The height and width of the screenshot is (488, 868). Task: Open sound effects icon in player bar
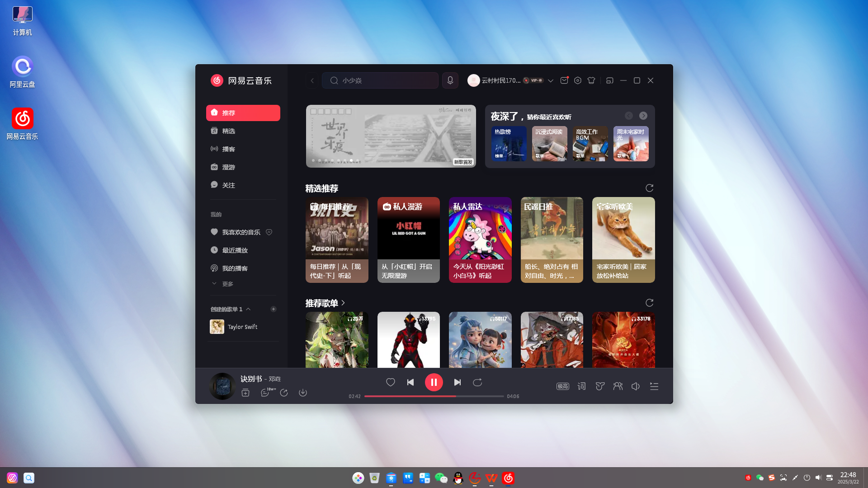click(x=600, y=386)
